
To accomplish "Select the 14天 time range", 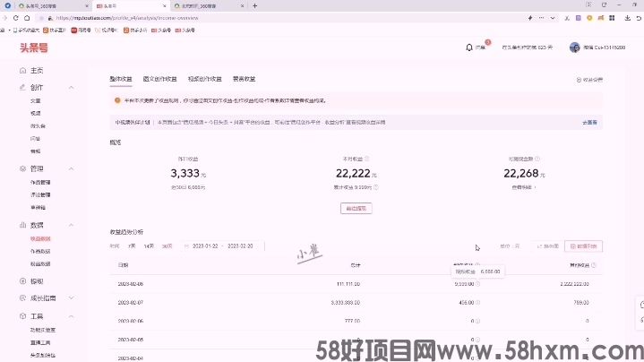I will pos(149,246).
